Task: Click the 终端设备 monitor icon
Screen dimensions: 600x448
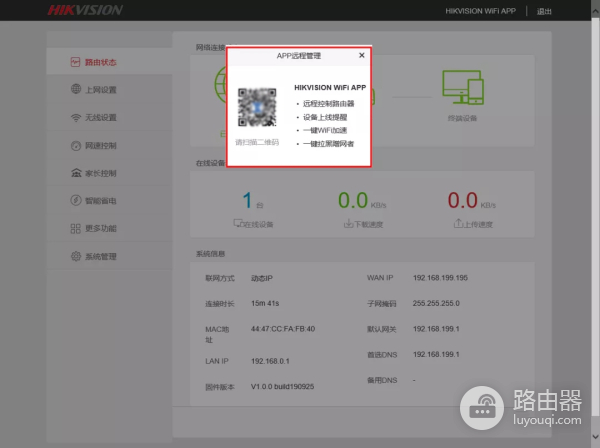Action: coord(463,88)
